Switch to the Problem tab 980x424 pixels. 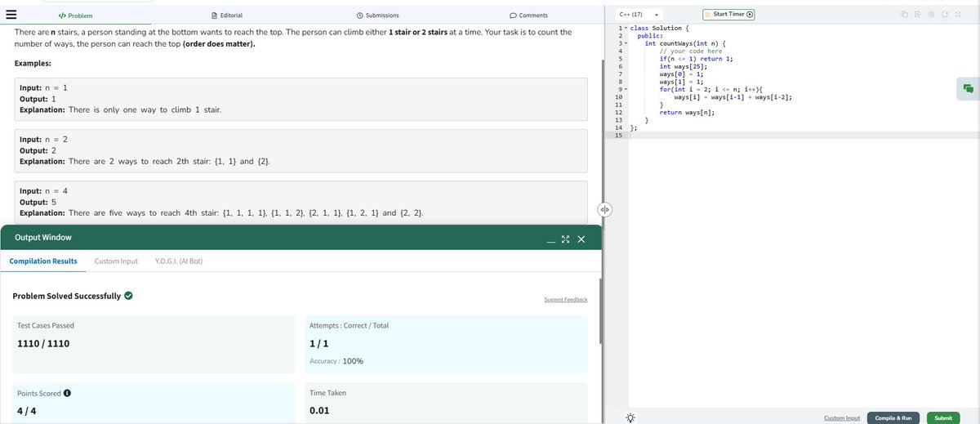[76, 16]
